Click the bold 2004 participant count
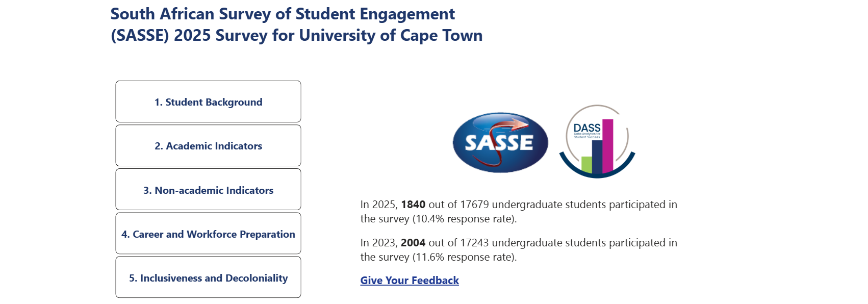The width and height of the screenshot is (868, 304). 413,243
